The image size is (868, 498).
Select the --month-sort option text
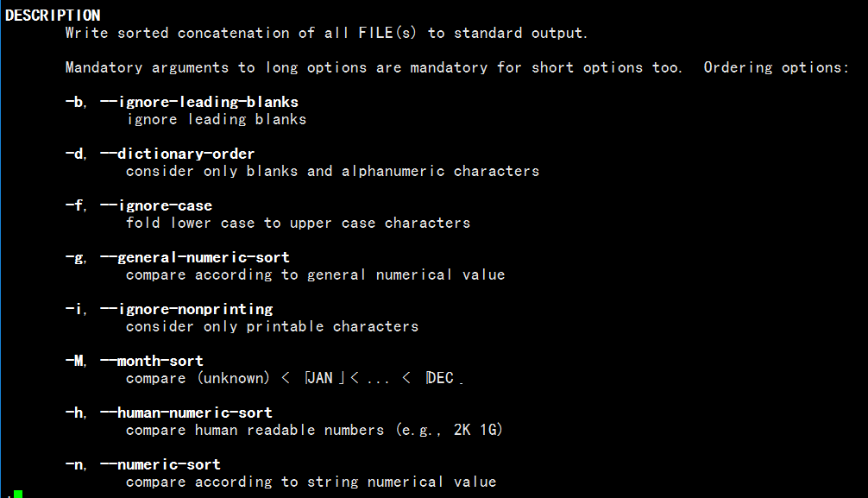(152, 361)
